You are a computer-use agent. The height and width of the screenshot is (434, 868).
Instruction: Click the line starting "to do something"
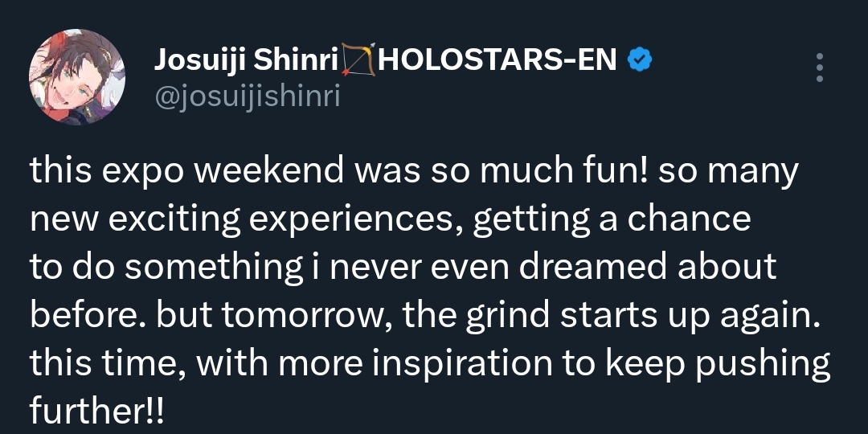click(x=403, y=268)
